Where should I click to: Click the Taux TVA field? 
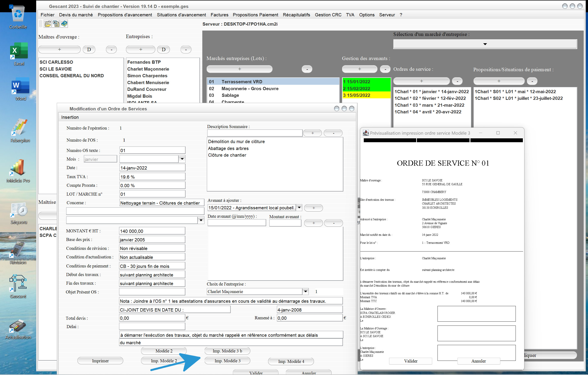click(152, 177)
